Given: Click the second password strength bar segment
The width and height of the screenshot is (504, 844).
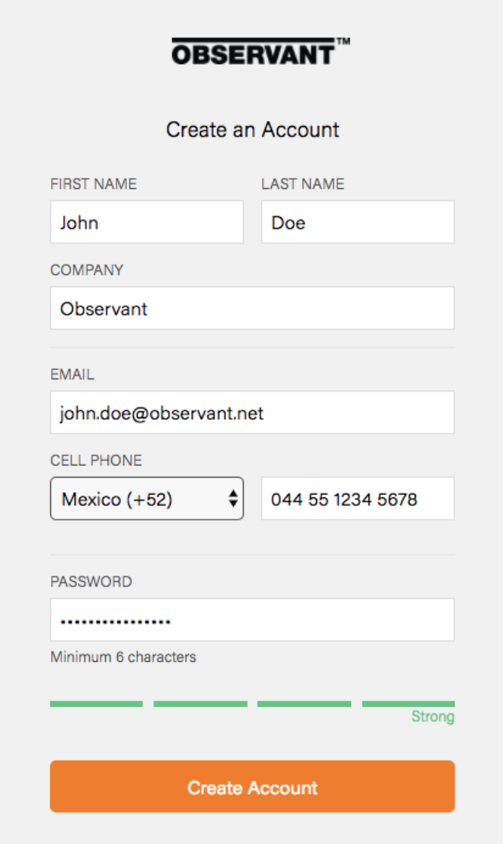Looking at the screenshot, I should click(x=200, y=704).
